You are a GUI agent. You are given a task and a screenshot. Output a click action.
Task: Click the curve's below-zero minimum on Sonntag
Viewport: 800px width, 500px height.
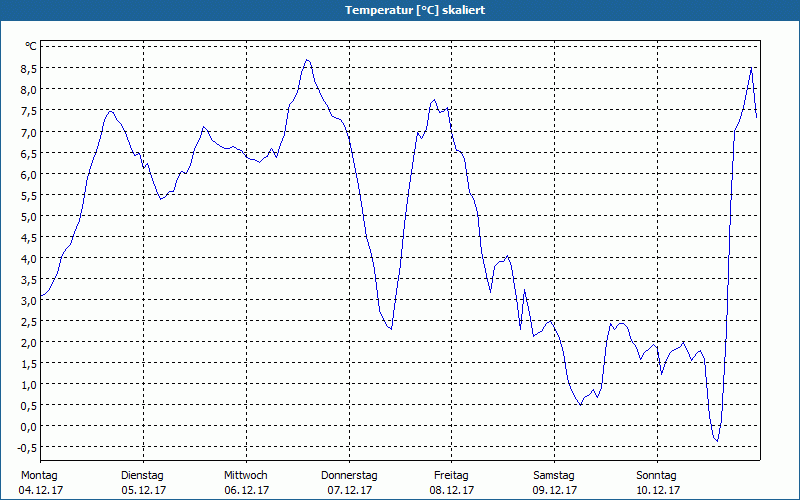tap(716, 440)
